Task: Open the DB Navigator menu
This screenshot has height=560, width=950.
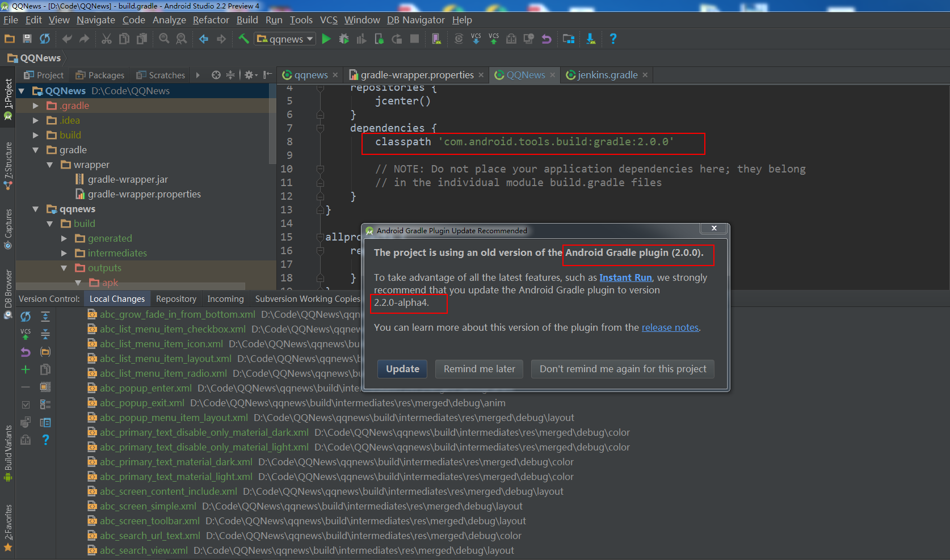Action: coord(416,20)
